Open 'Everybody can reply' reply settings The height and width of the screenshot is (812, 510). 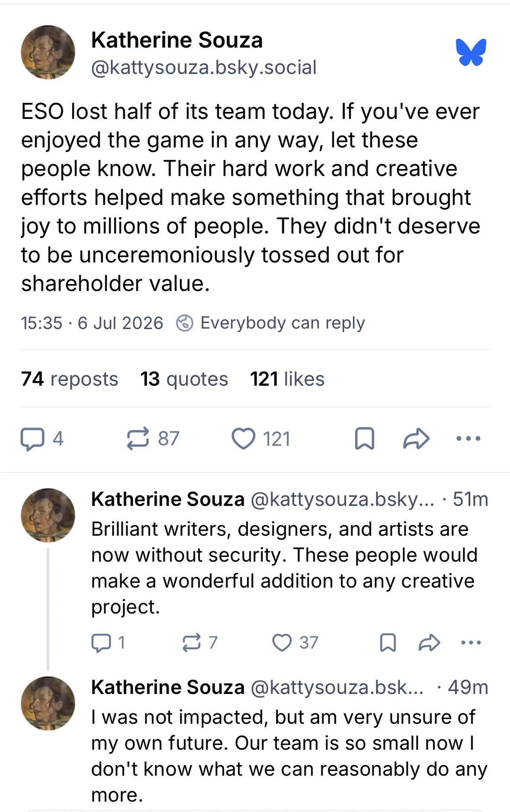point(271,323)
